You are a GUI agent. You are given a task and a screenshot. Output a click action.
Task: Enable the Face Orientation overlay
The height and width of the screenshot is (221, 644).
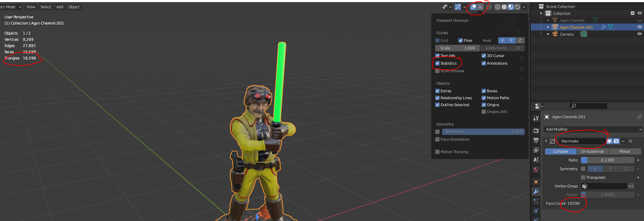[x=437, y=139]
